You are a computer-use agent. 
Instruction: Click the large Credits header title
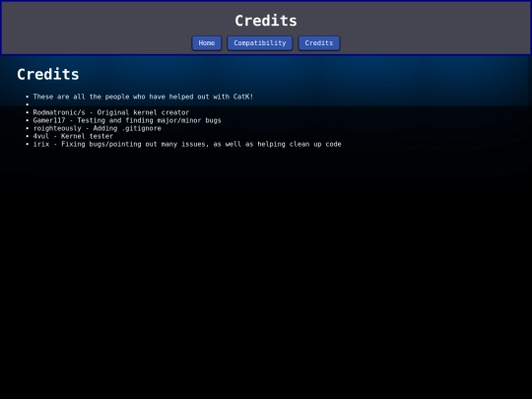coord(266,21)
